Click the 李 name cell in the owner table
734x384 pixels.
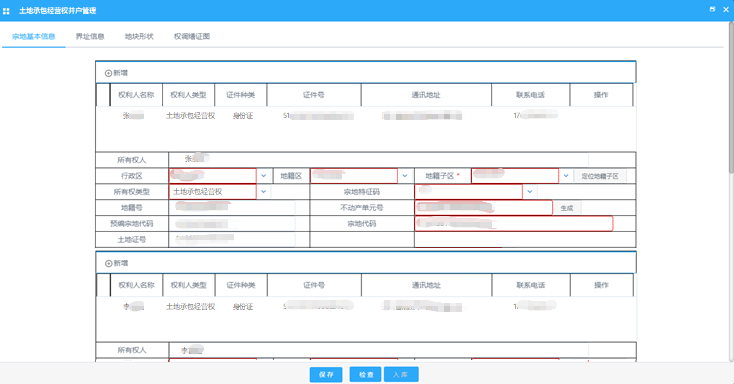pyautogui.click(x=133, y=307)
